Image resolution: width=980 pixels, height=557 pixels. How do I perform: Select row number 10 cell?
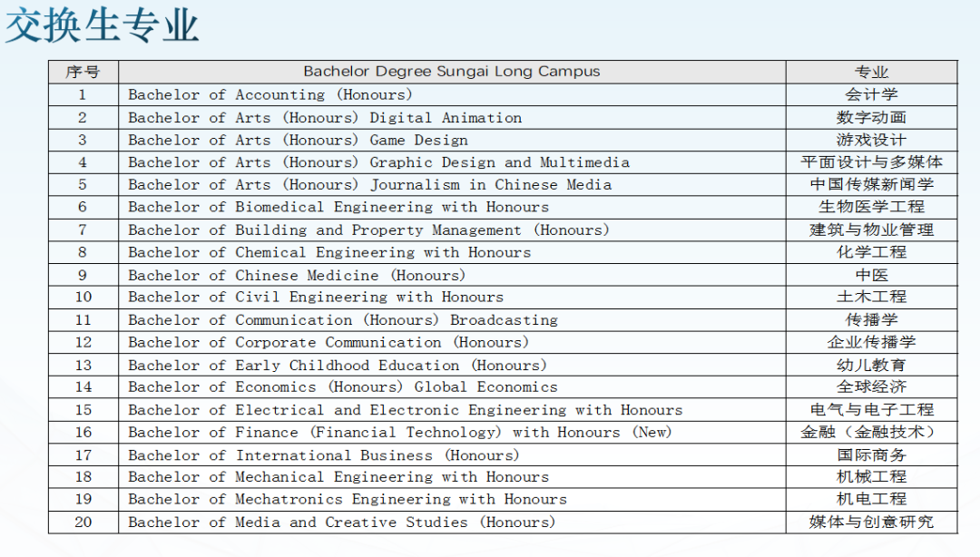click(x=83, y=297)
